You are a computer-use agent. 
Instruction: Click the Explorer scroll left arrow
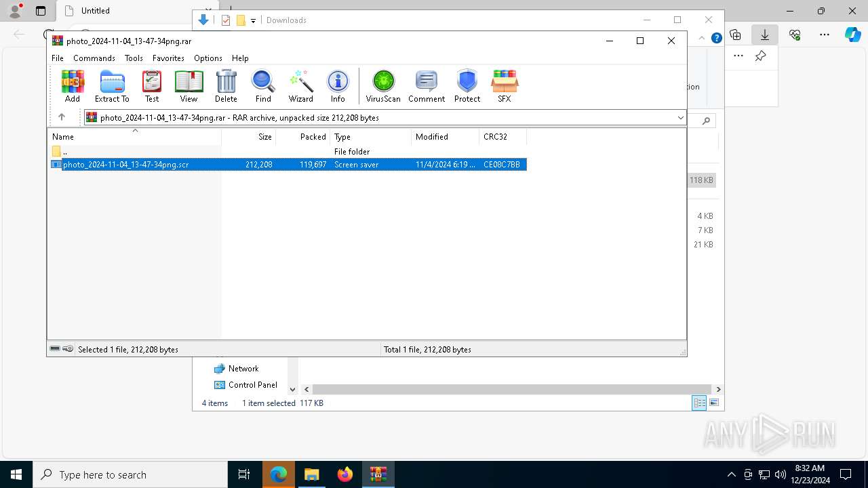(x=307, y=390)
